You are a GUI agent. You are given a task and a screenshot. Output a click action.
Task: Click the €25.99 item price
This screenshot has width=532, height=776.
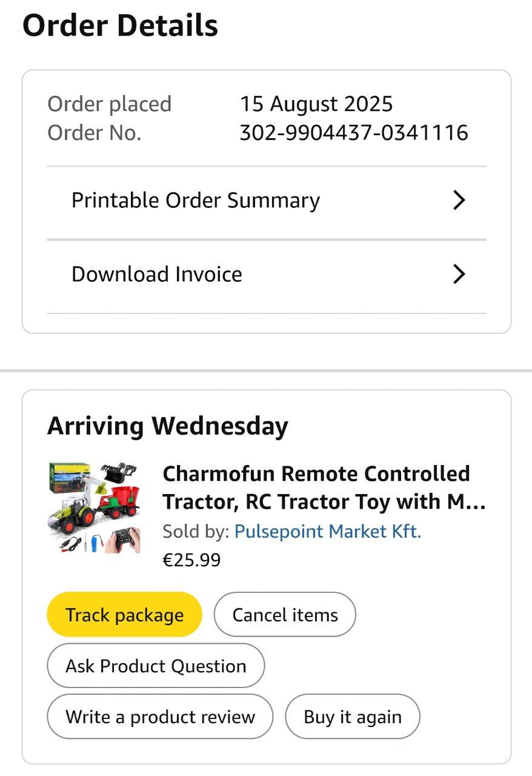191,560
